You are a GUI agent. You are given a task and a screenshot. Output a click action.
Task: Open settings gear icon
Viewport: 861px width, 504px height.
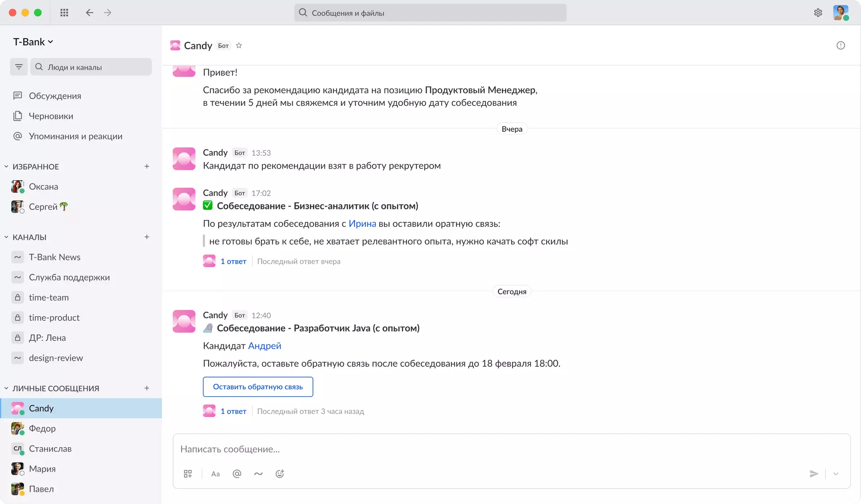pos(818,13)
